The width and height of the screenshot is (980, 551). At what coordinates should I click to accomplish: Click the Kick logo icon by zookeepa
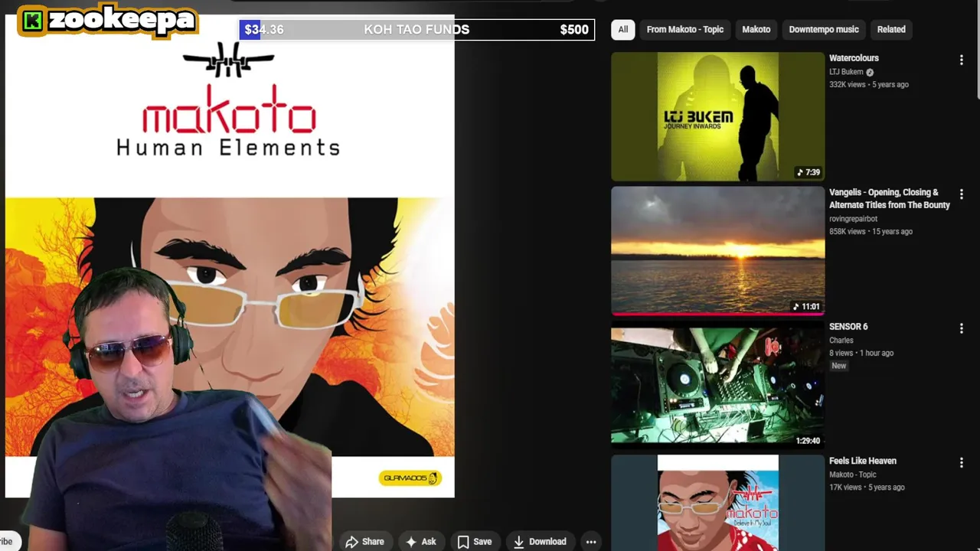[x=33, y=21]
